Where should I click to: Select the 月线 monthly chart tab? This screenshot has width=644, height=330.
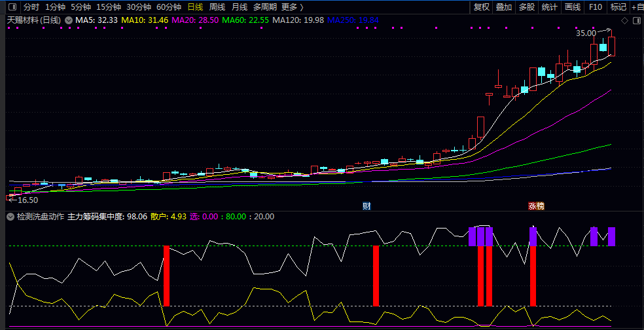point(240,7)
